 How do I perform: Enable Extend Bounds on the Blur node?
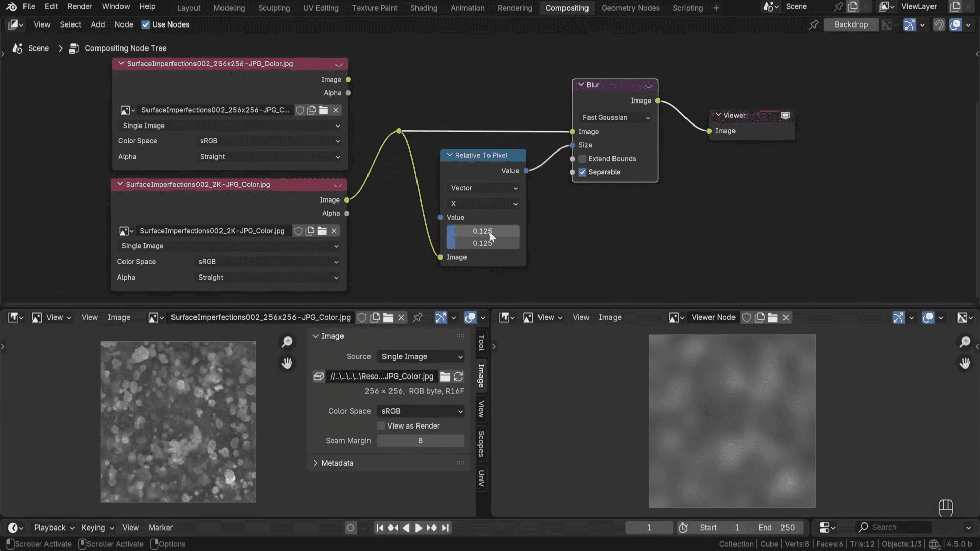pyautogui.click(x=582, y=159)
